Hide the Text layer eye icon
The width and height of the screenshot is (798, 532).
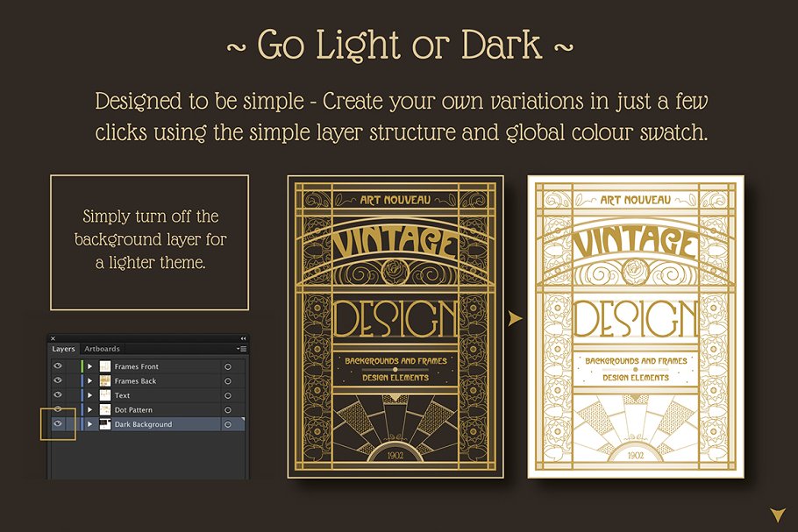tap(58, 395)
